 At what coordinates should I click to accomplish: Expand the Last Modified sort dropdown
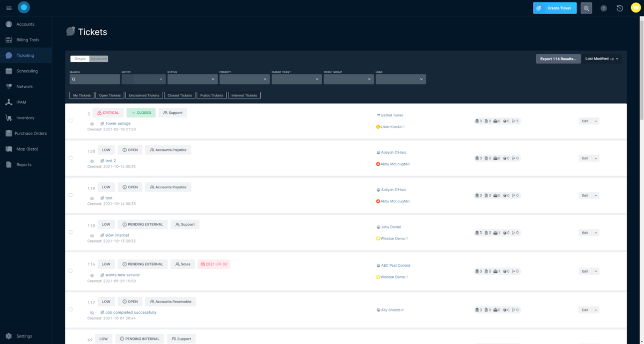[x=601, y=58]
